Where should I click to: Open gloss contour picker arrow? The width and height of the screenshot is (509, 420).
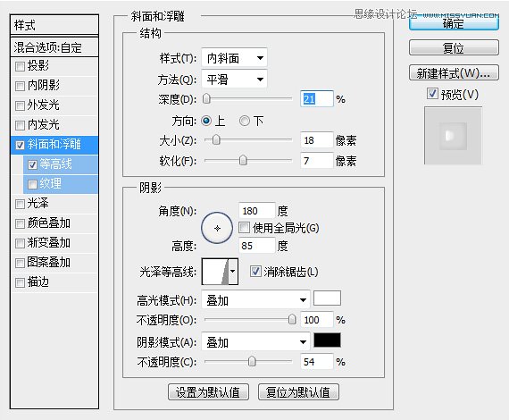coord(233,272)
